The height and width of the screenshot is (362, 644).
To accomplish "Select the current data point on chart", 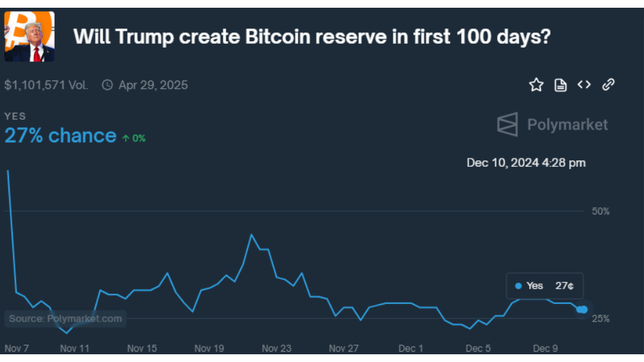I will pos(582,309).
